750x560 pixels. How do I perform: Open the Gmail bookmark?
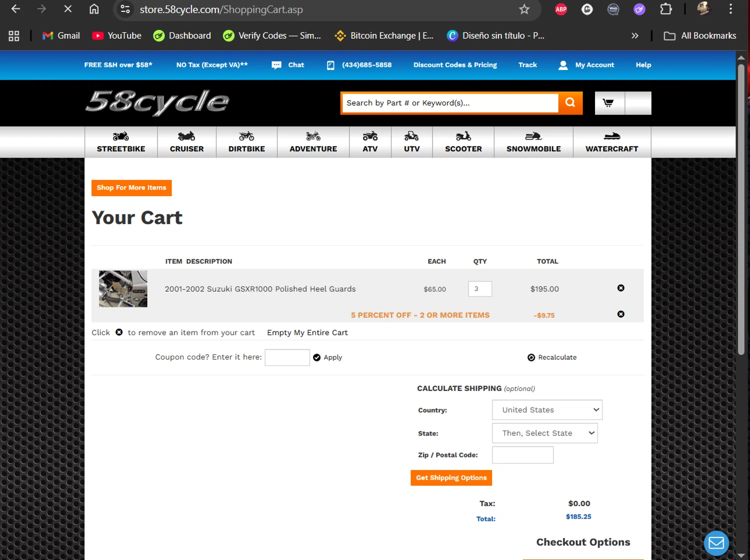click(61, 35)
